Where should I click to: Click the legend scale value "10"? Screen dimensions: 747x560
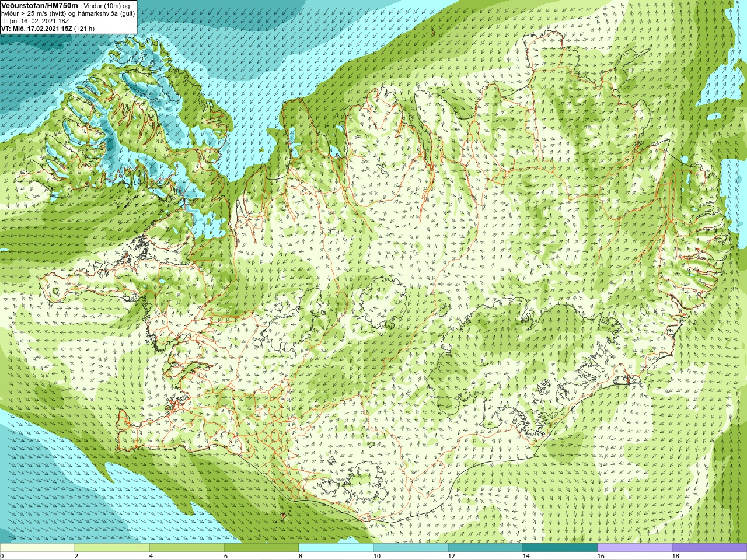coord(376,556)
